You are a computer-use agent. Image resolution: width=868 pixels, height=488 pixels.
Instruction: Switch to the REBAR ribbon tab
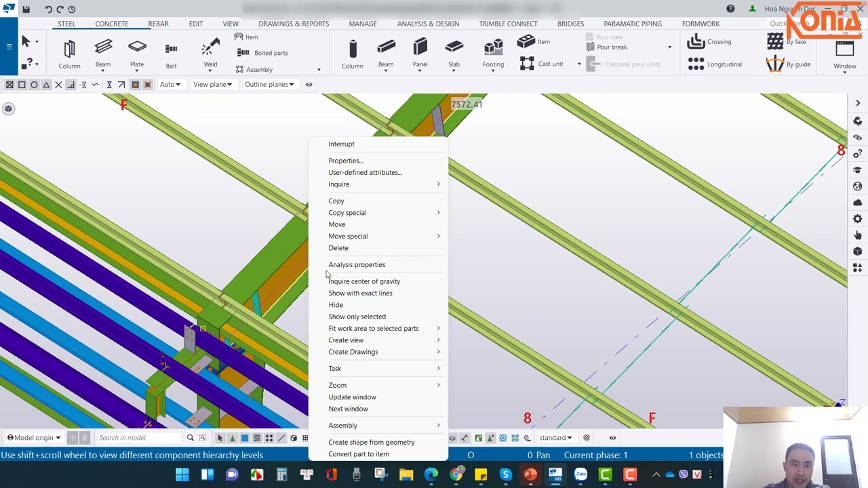pos(158,24)
